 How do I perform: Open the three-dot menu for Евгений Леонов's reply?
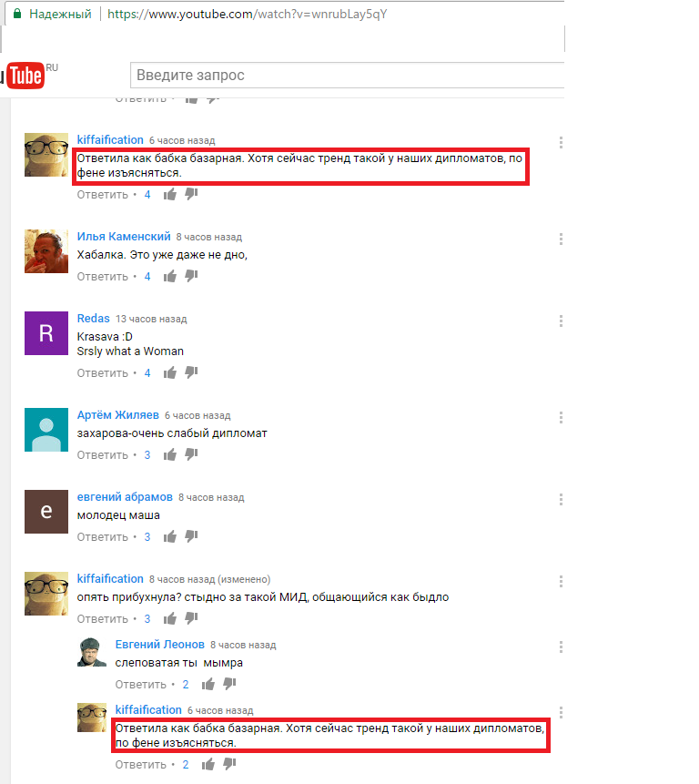(x=561, y=647)
